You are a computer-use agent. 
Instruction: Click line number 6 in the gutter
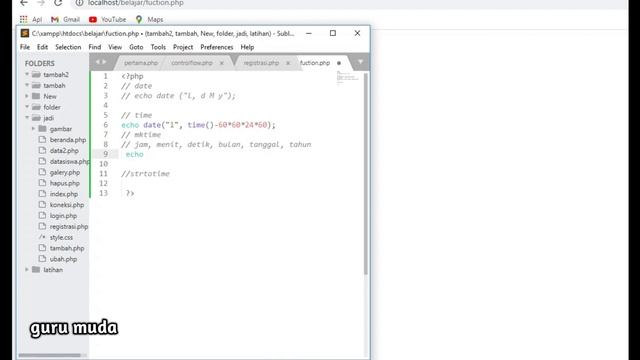click(x=105, y=125)
